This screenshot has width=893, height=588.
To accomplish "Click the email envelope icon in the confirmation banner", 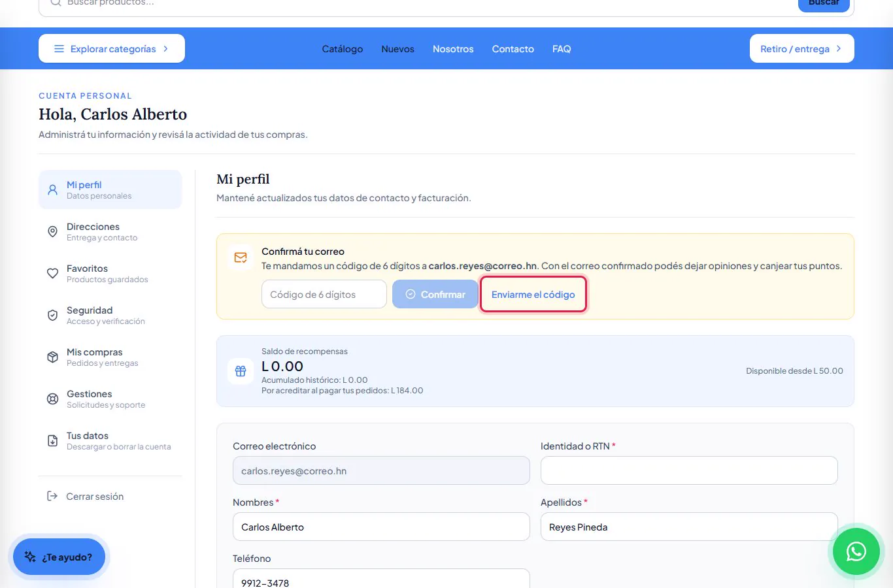I will tap(241, 257).
